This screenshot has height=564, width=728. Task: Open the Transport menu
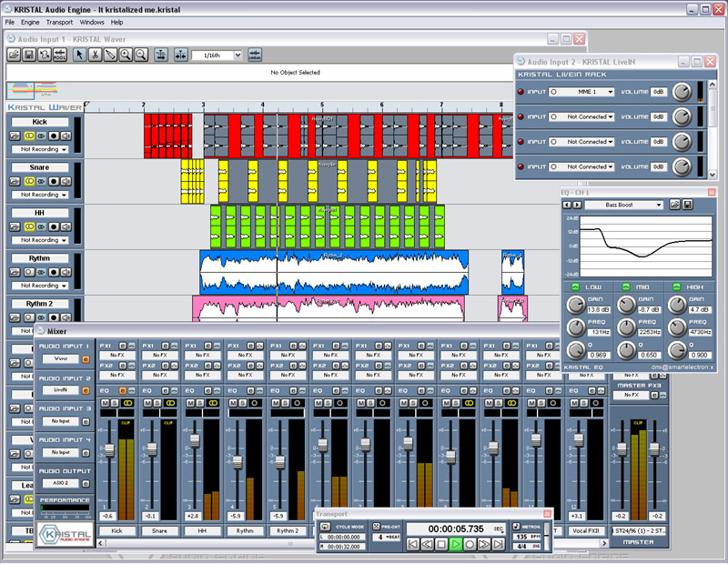coord(58,22)
